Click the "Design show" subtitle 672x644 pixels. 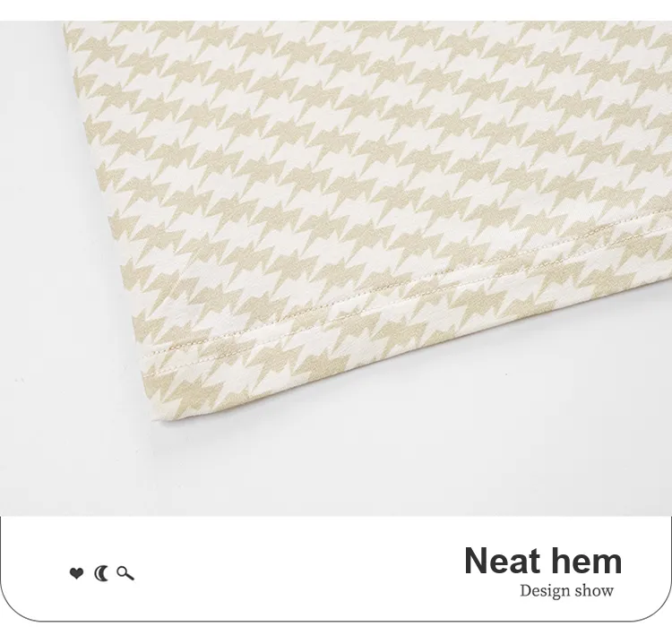(x=566, y=591)
